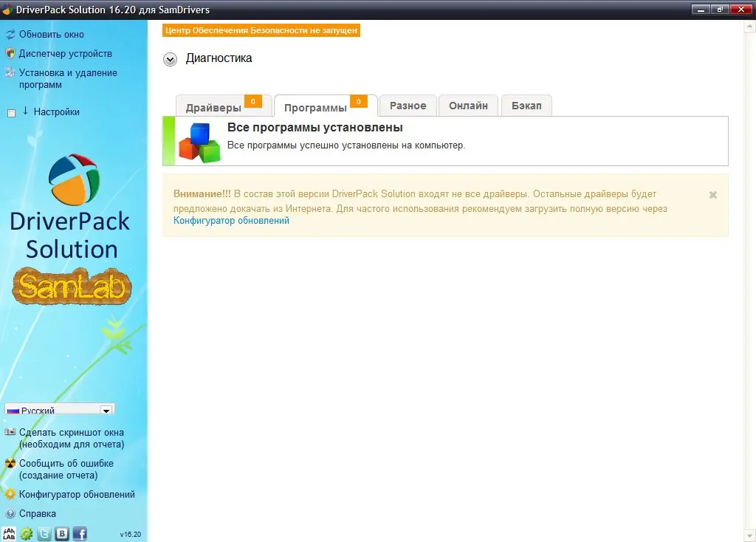This screenshot has width=756, height=542.
Task: Click scrollbar up arrow at right edge
Action: pyautogui.click(x=750, y=27)
